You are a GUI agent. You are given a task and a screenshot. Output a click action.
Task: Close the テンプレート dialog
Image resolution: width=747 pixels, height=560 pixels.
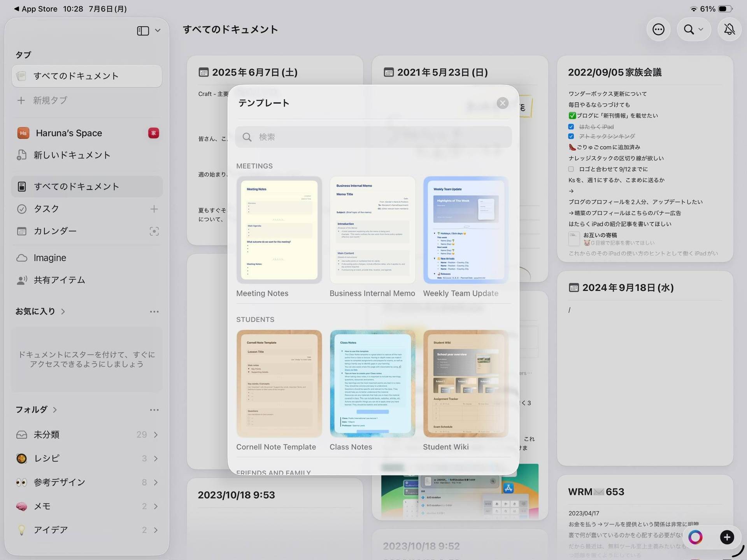tap(503, 103)
